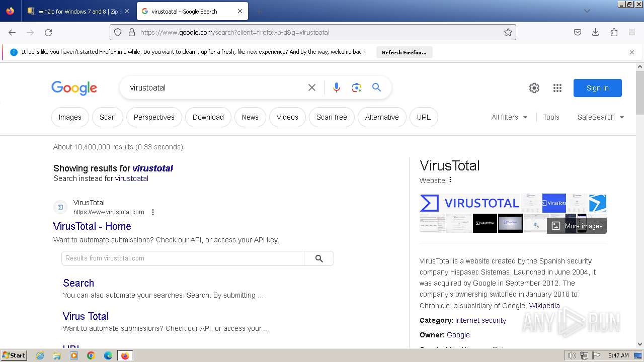Dismiss the Firefox refresh notification bar

(632, 52)
